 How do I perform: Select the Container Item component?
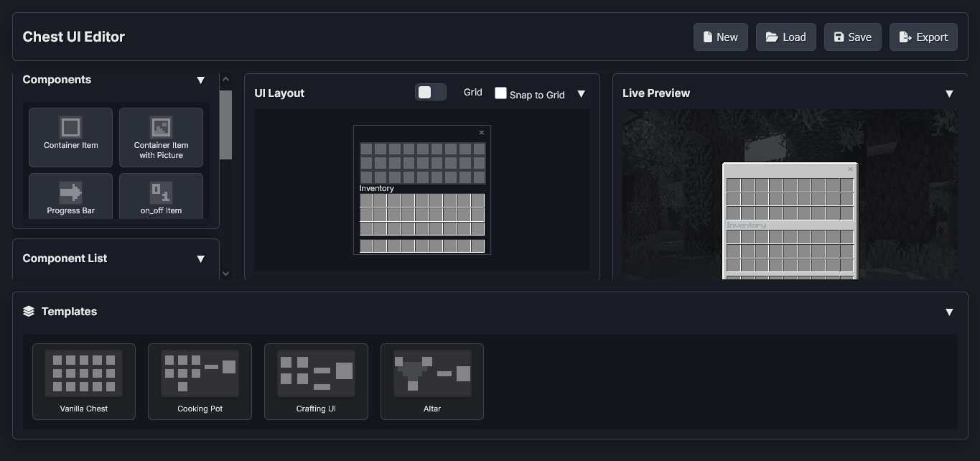[x=70, y=136]
